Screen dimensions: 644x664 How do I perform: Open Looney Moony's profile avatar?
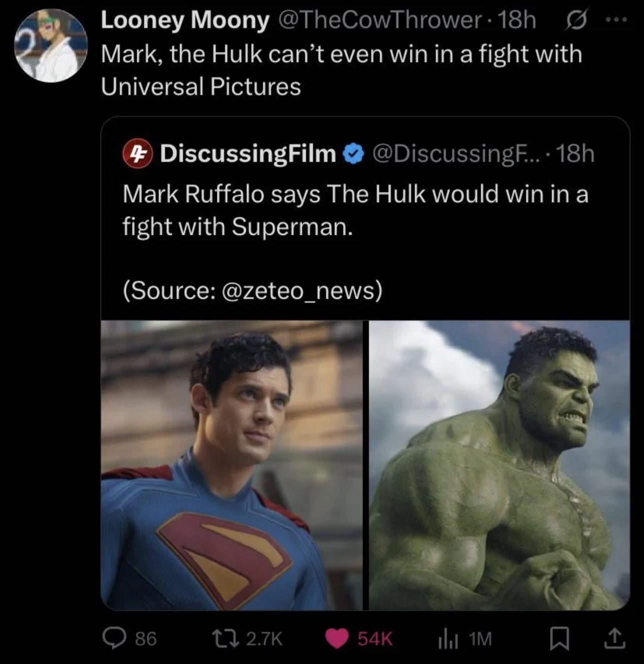(50, 46)
